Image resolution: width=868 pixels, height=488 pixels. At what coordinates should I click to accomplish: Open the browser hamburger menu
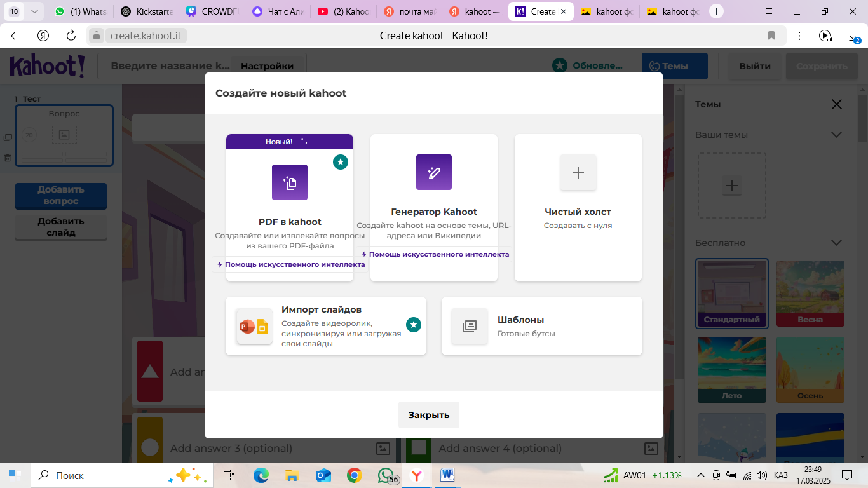(x=769, y=11)
